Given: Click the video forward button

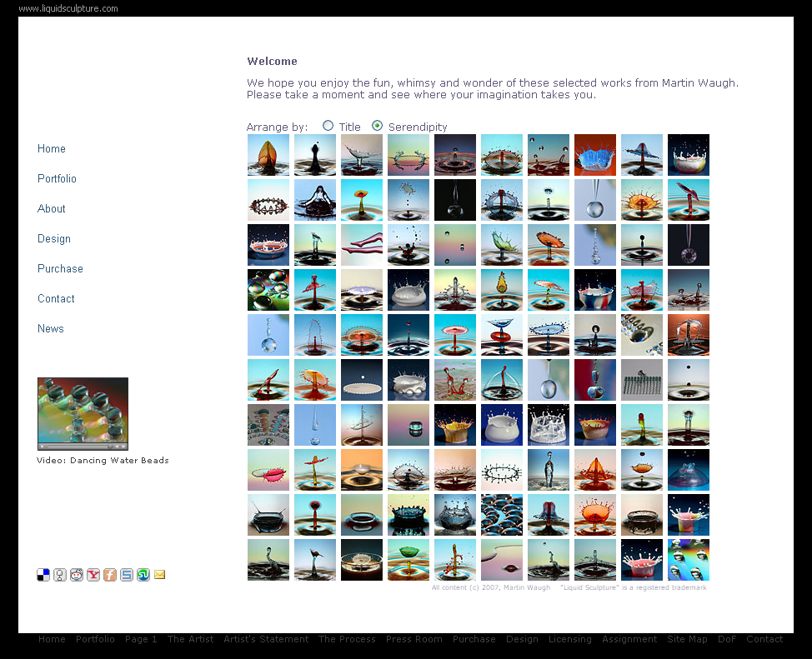Looking at the screenshot, I should [123, 447].
